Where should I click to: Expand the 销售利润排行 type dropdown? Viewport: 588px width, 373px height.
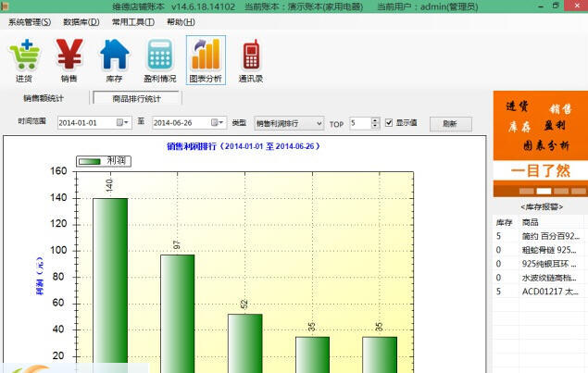(319, 122)
